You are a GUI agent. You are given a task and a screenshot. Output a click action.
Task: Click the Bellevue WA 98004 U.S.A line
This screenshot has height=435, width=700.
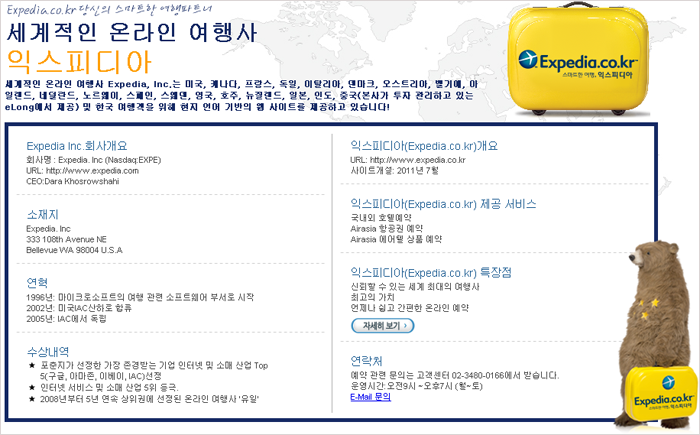pos(74,250)
